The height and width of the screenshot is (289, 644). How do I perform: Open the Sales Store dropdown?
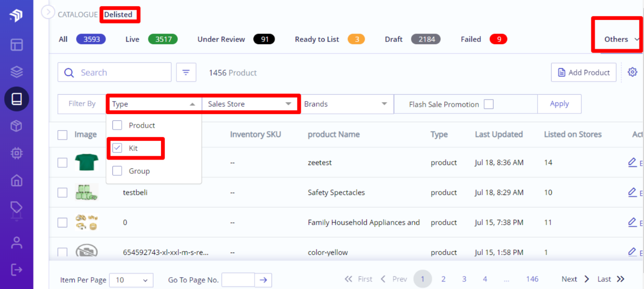tap(250, 104)
